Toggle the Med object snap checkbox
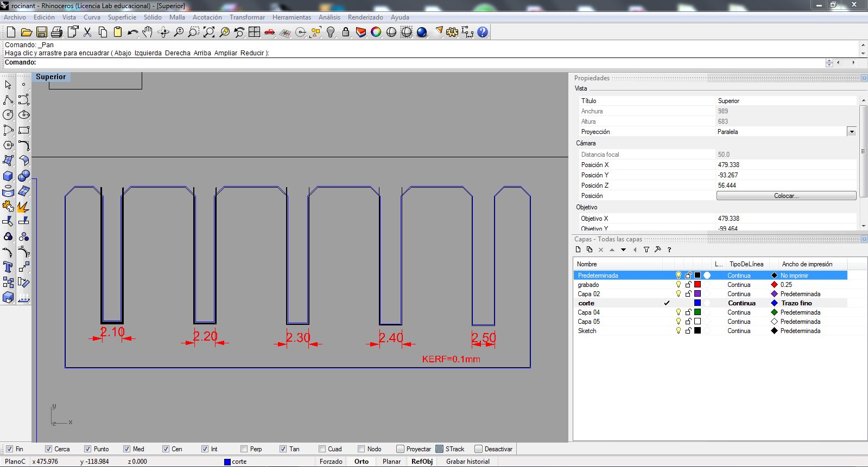The width and height of the screenshot is (868, 467). click(126, 449)
